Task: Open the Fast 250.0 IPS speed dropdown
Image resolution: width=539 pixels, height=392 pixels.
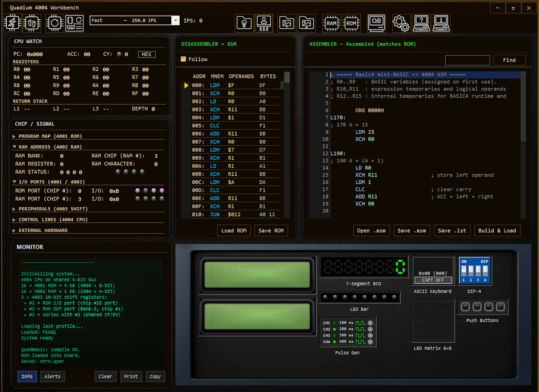Action: 135,20
